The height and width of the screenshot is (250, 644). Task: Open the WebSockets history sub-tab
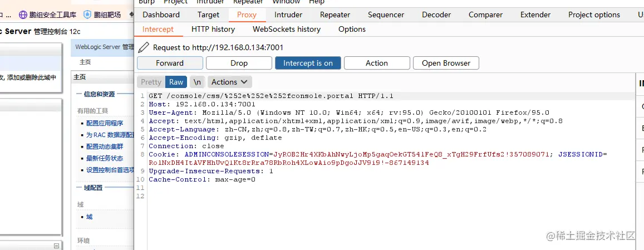click(x=287, y=29)
